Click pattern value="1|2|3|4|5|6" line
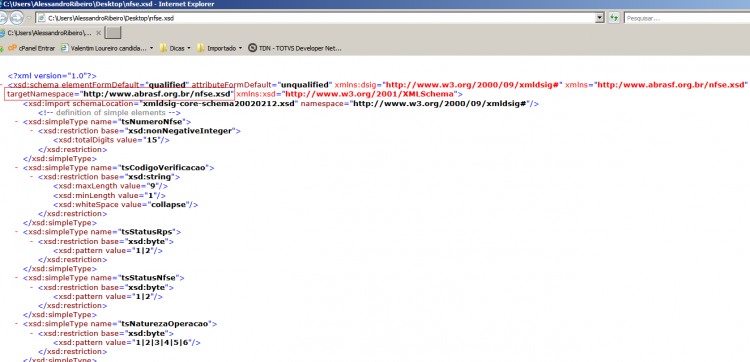 tap(126, 342)
